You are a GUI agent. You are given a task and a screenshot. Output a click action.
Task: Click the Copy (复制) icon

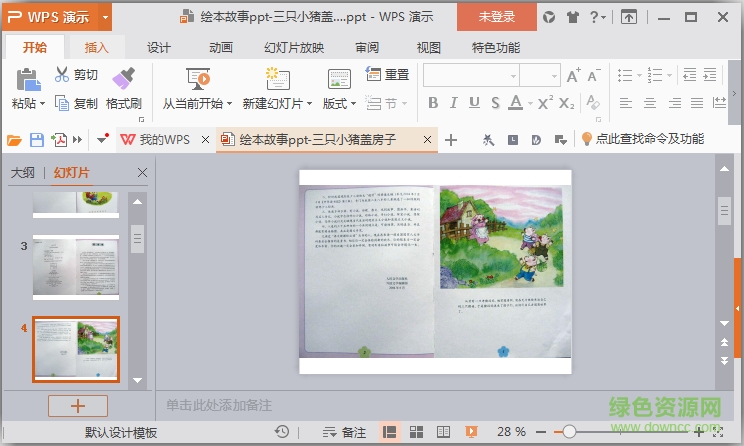point(62,103)
